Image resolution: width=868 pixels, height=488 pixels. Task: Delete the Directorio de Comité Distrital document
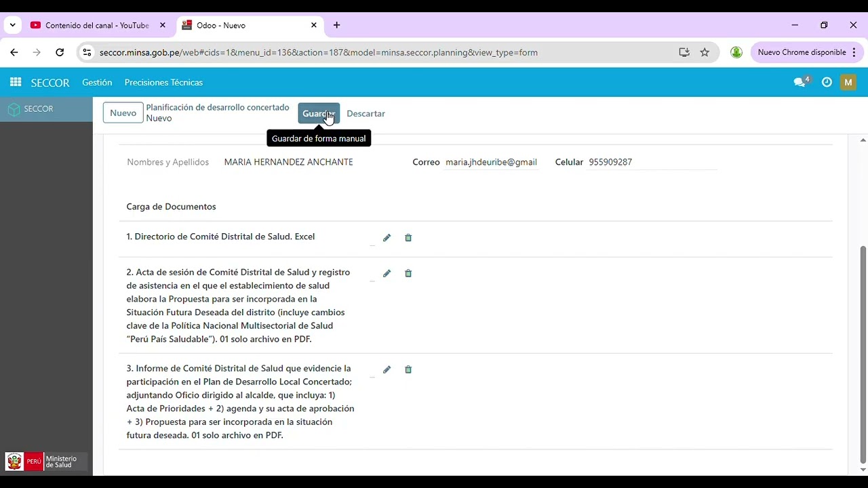(x=408, y=238)
